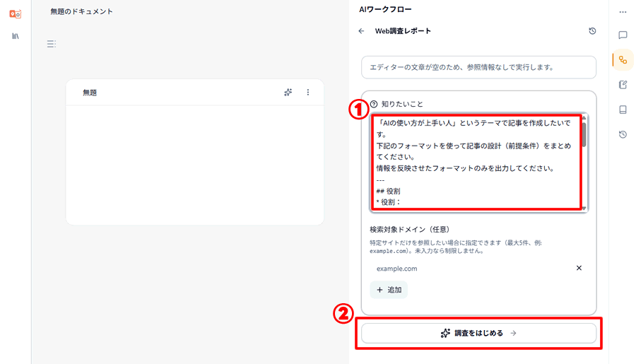Click the AI sparkle icon on 無題 card
Viewport: 636px width, 364px height.
click(288, 93)
